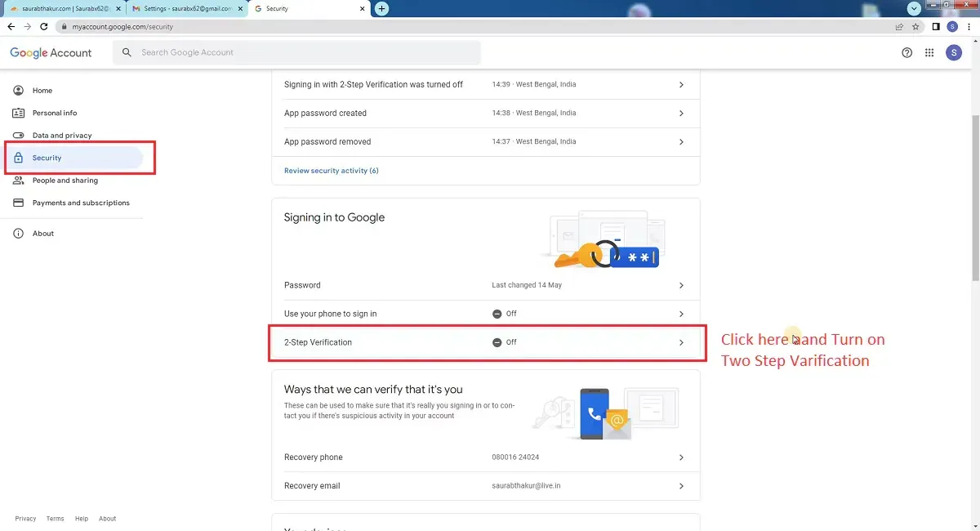Click the Personal info sidebar icon
The height and width of the screenshot is (531, 980).
coord(18,113)
